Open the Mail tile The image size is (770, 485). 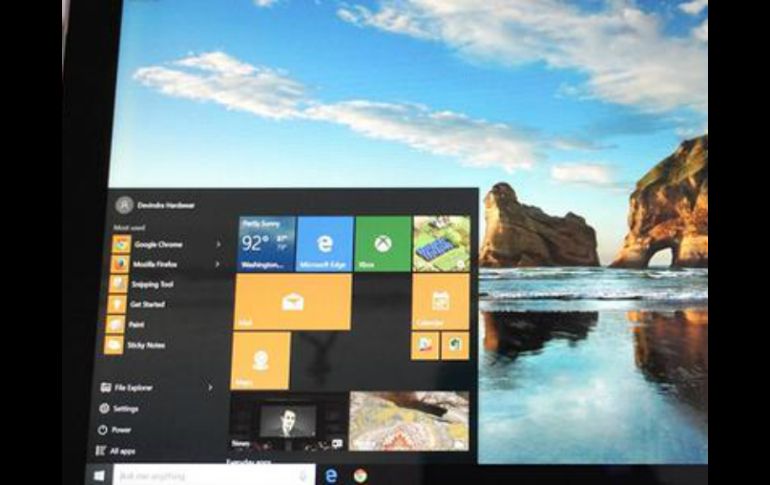pos(292,302)
